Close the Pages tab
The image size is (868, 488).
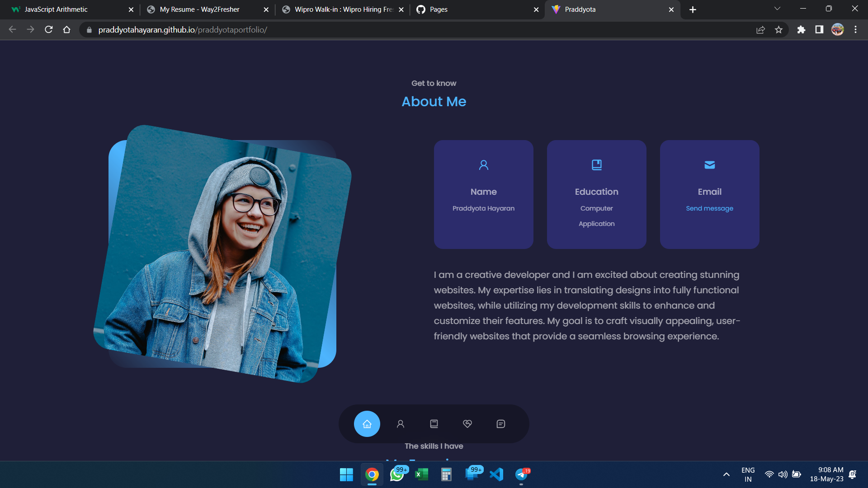(537, 9)
